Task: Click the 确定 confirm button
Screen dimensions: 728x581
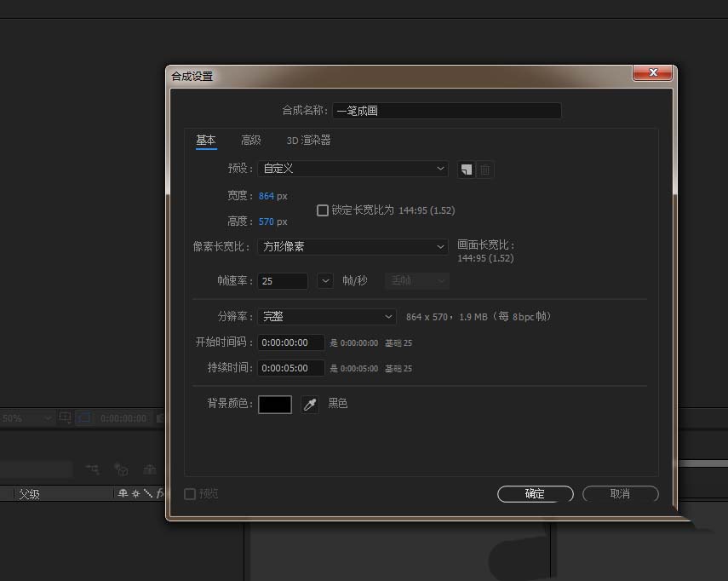Action: 535,493
